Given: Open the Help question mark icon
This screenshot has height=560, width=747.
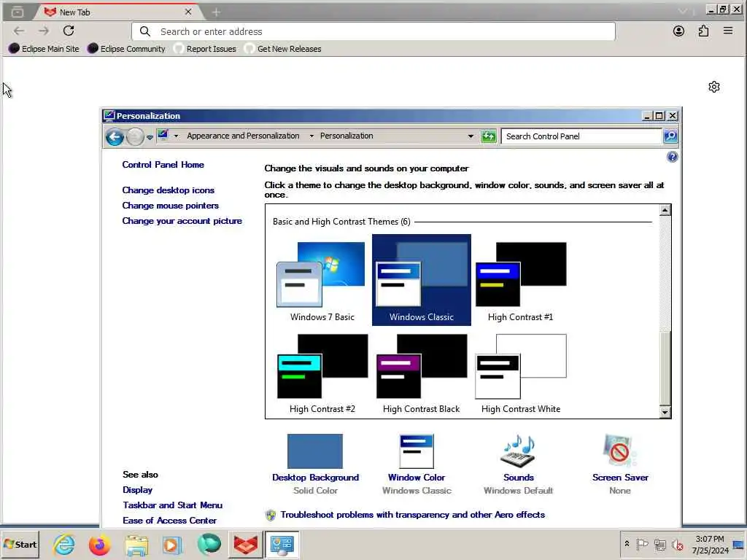Looking at the screenshot, I should [x=672, y=157].
